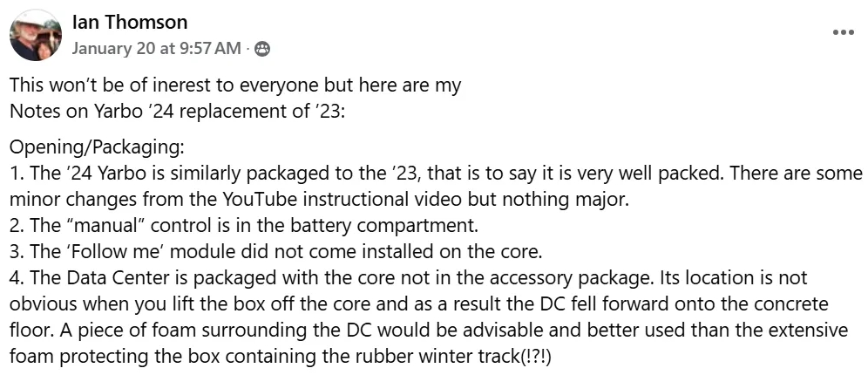This screenshot has height=375, width=868.
Task: Open the post's three-dot options menu
Action: 843,32
